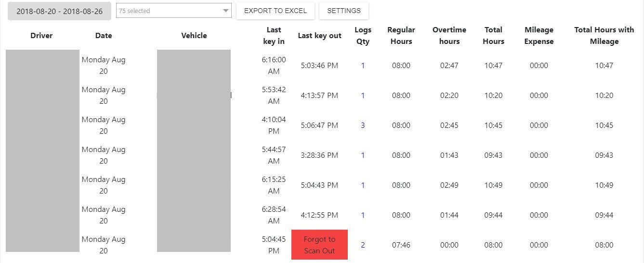
Task: Open logs link for the 5:44:57 AM row
Action: click(x=363, y=155)
